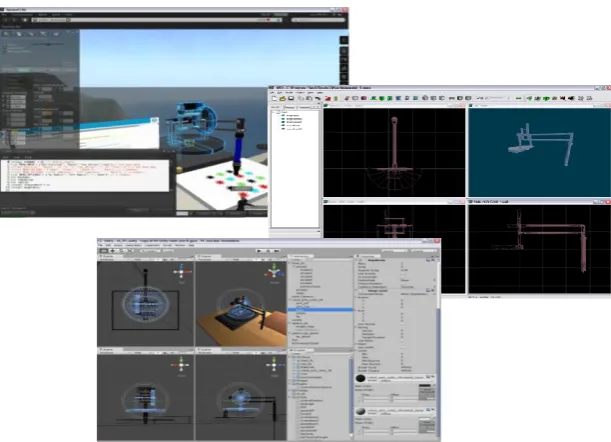Open the Layout dropdown in Unity toolbar
This screenshot has height=442, width=611.
[424, 251]
